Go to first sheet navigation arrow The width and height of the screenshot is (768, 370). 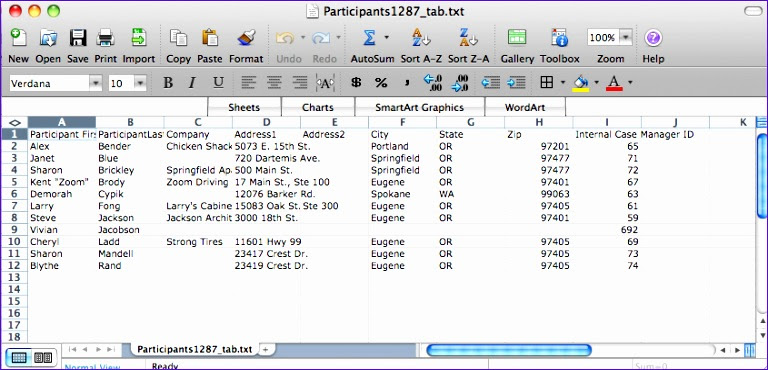pyautogui.click(x=72, y=349)
